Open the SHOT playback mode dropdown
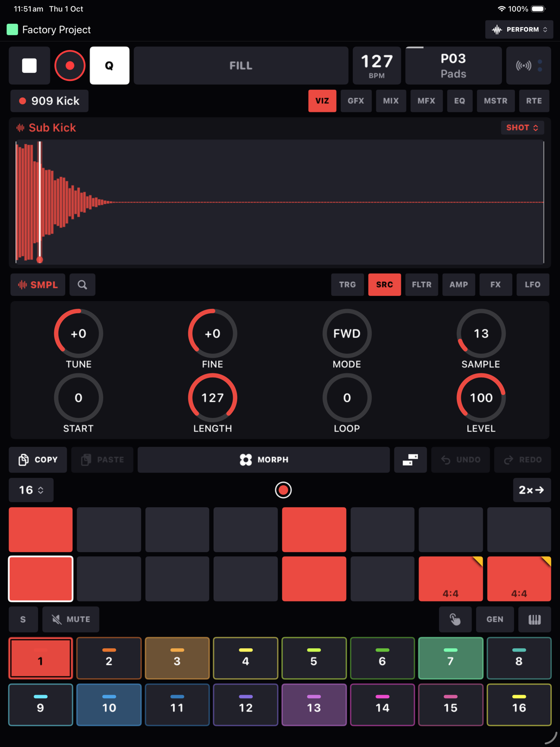560x747 pixels. coord(522,128)
